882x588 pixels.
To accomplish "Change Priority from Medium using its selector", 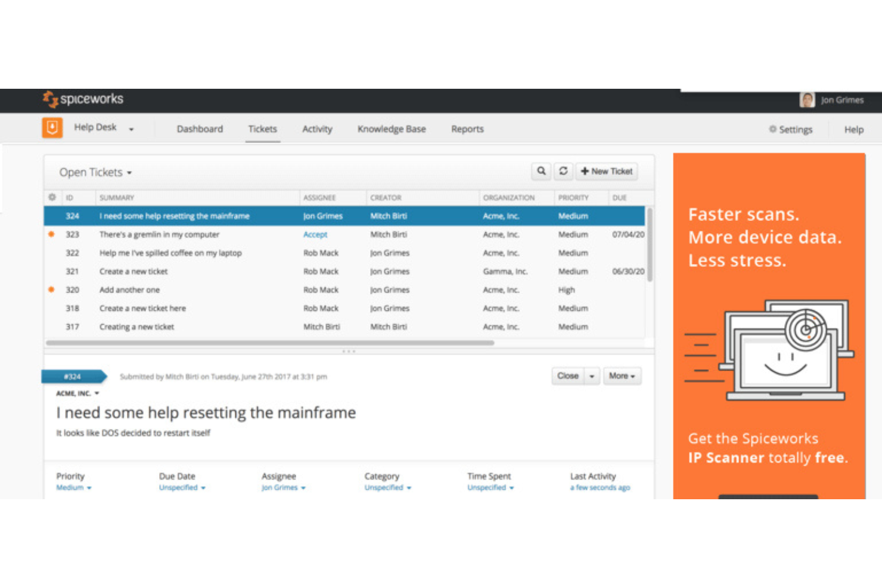I will click(73, 487).
